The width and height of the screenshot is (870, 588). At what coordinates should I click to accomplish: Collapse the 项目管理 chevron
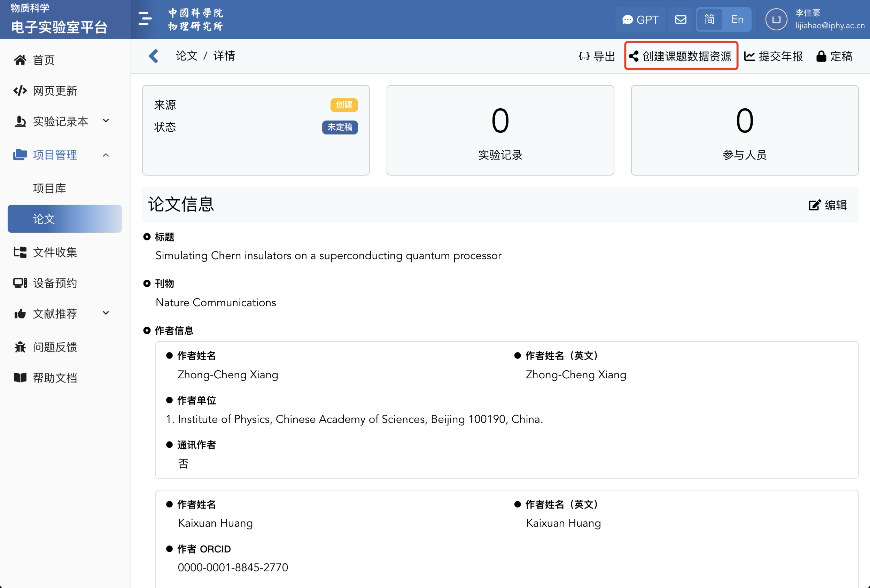click(106, 155)
